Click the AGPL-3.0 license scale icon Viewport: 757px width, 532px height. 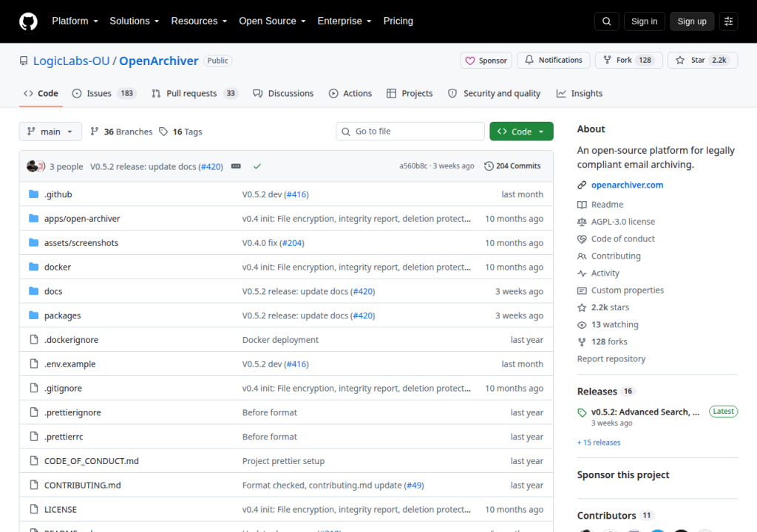coord(582,222)
